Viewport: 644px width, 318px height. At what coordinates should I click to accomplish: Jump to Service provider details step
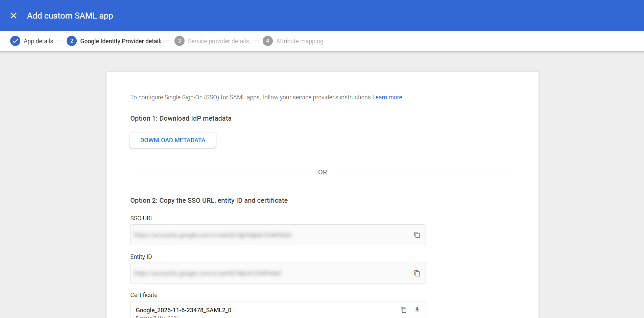(218, 41)
